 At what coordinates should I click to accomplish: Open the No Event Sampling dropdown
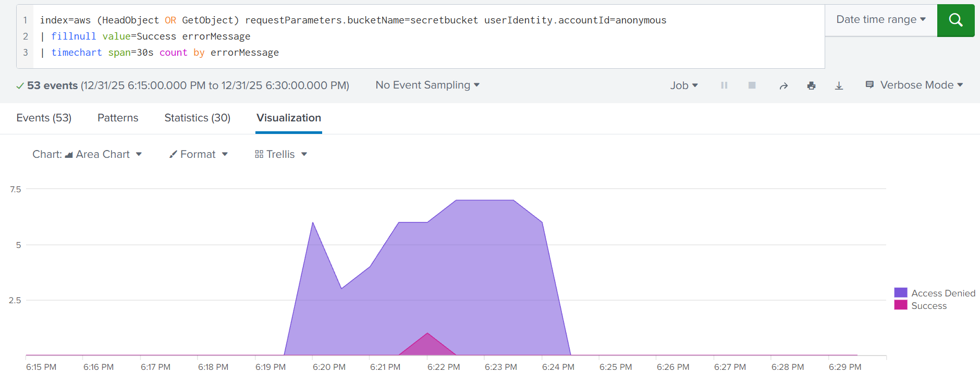coord(427,85)
